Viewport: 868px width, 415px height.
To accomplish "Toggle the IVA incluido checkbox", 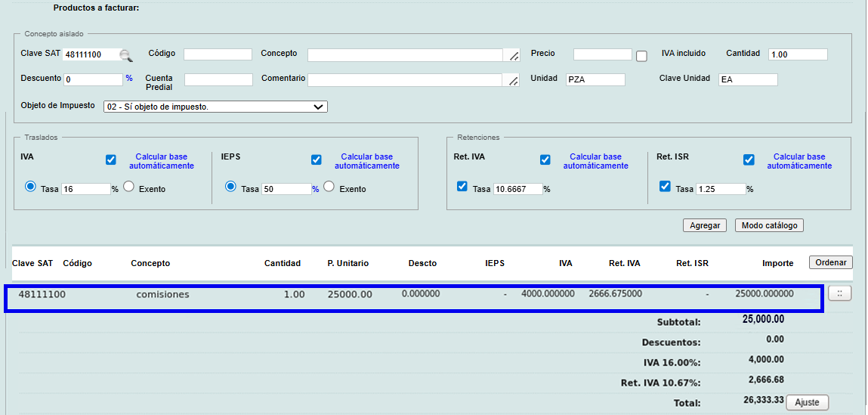I will (x=642, y=56).
